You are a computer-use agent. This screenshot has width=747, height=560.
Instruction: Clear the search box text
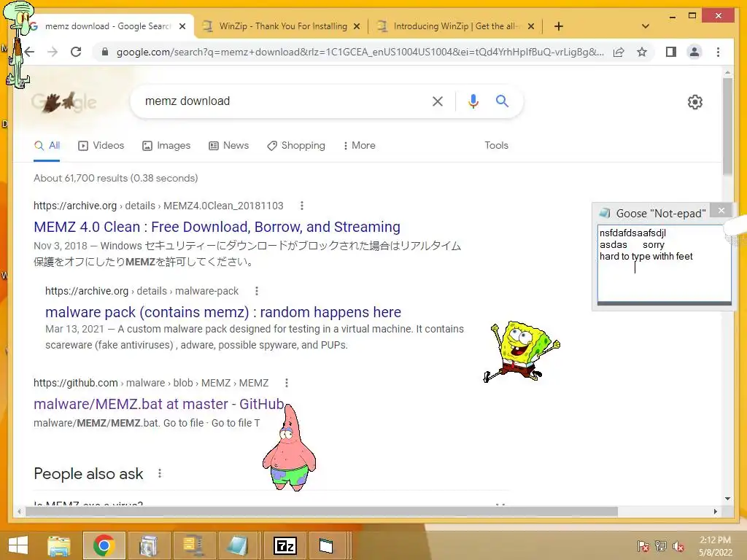point(438,101)
